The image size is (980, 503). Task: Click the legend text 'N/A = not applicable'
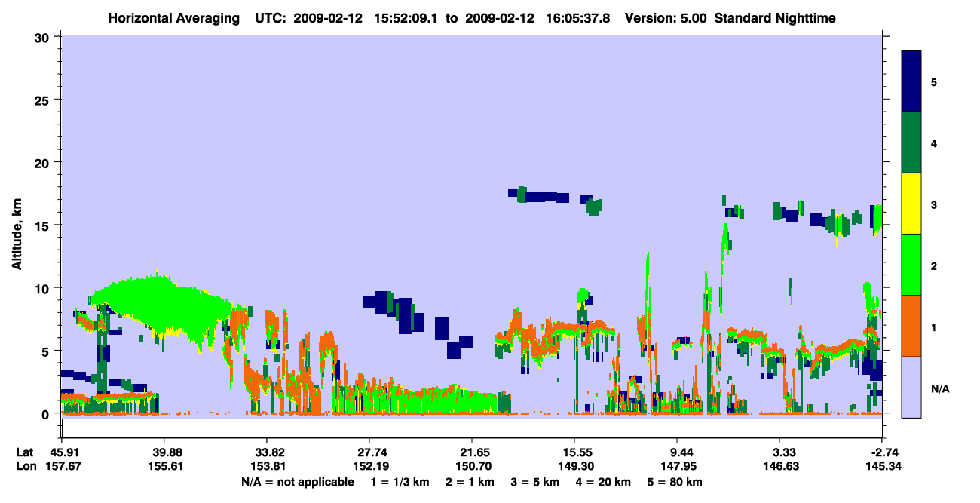pos(297,482)
